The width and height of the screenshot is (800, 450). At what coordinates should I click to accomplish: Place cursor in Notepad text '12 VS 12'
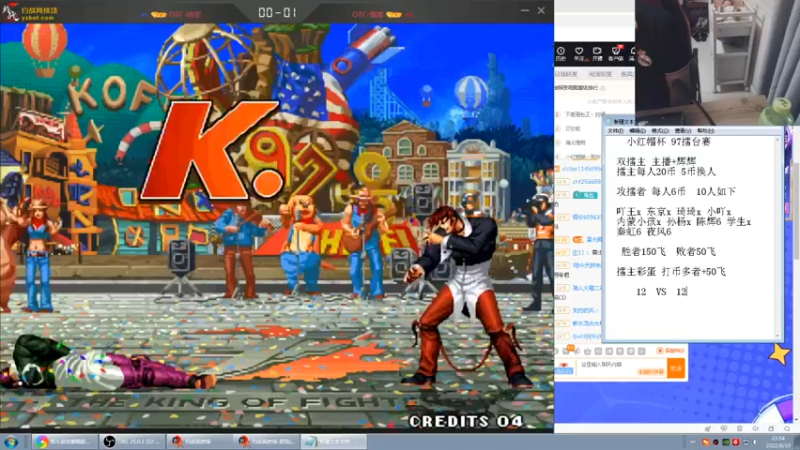[x=661, y=292]
